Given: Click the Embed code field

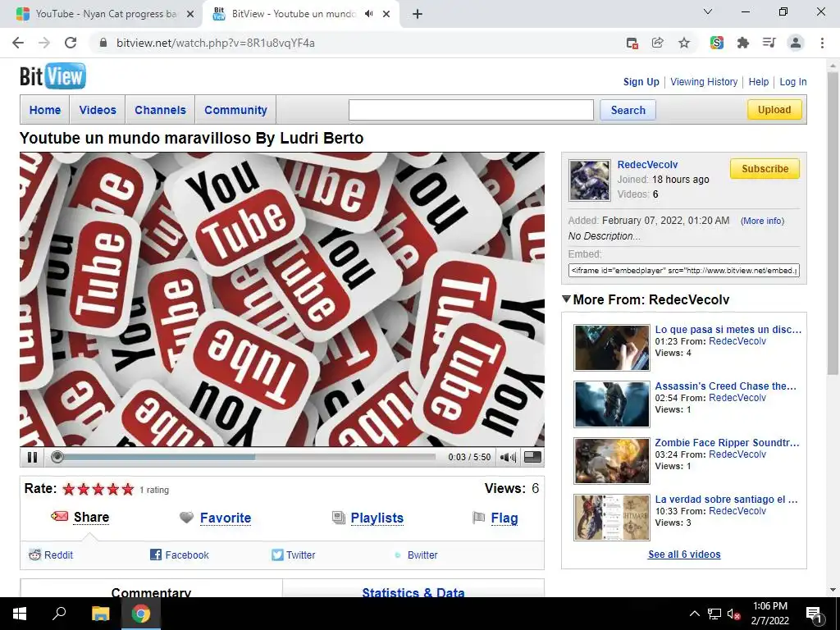Looking at the screenshot, I should [683, 270].
